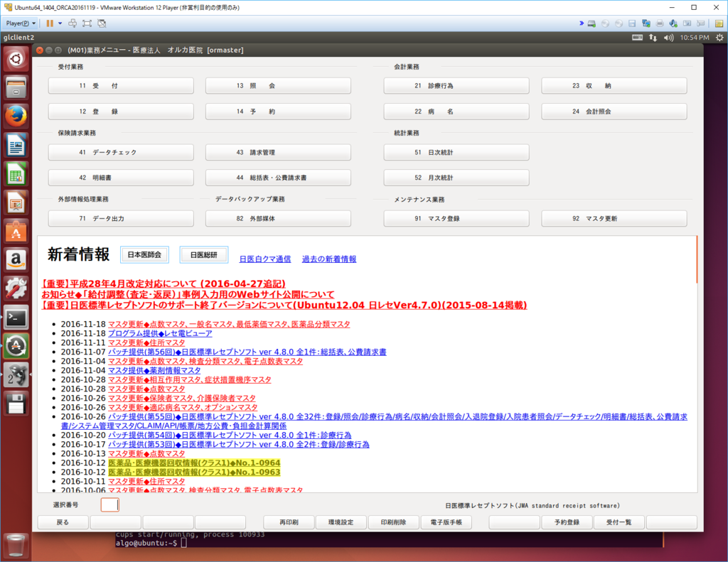Open Terminal launcher icon
This screenshot has height=562, width=728.
(16, 318)
